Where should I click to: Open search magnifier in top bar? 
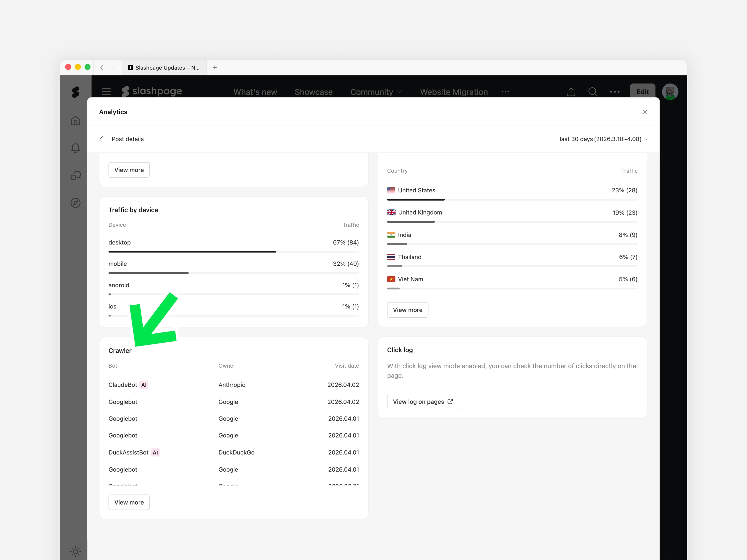pos(592,92)
